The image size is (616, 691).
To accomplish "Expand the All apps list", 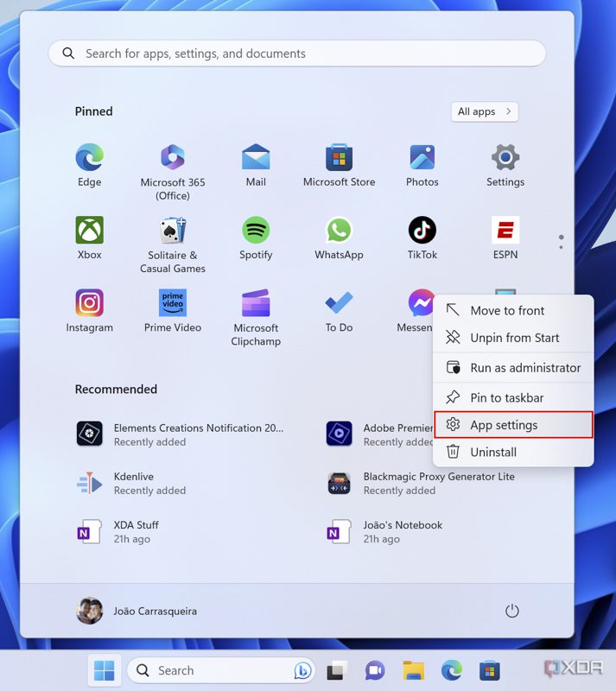I will point(484,111).
